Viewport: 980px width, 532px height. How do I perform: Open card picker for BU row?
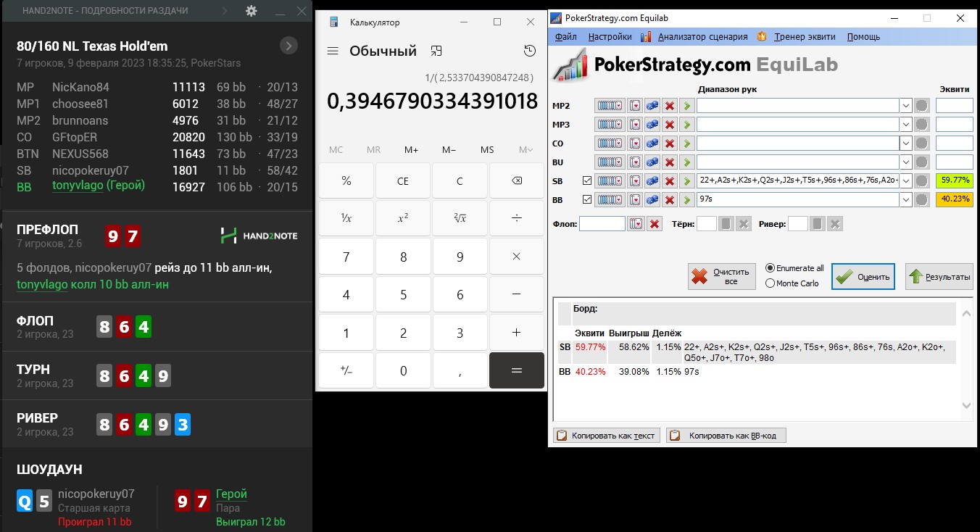pos(635,162)
